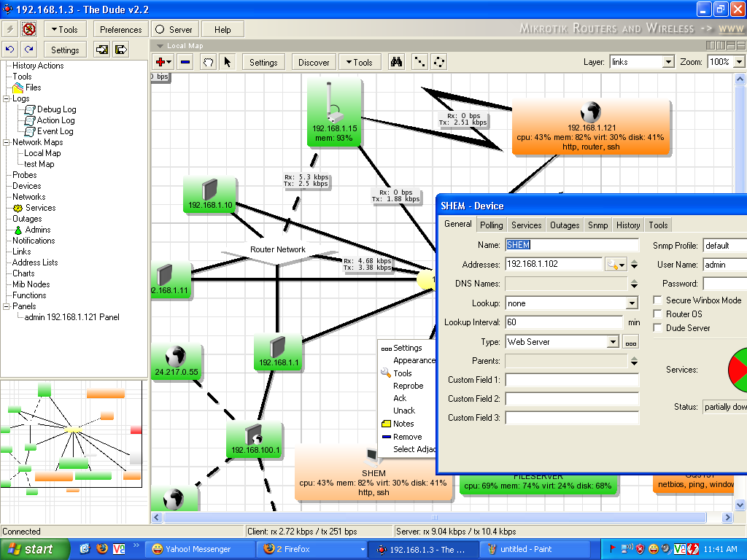The image size is (747, 560).
Task: Click the map toolbar Settings button
Action: point(263,63)
